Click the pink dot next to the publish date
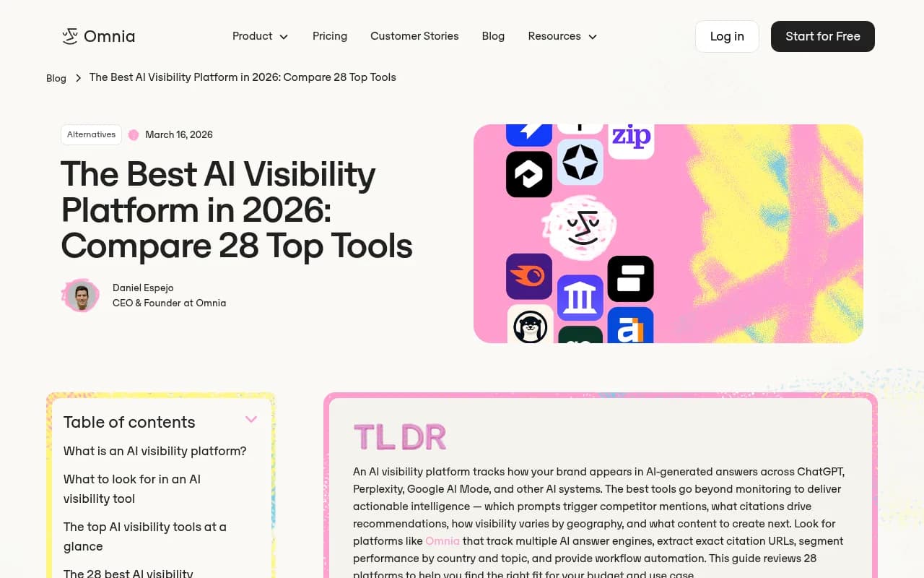 click(x=134, y=134)
